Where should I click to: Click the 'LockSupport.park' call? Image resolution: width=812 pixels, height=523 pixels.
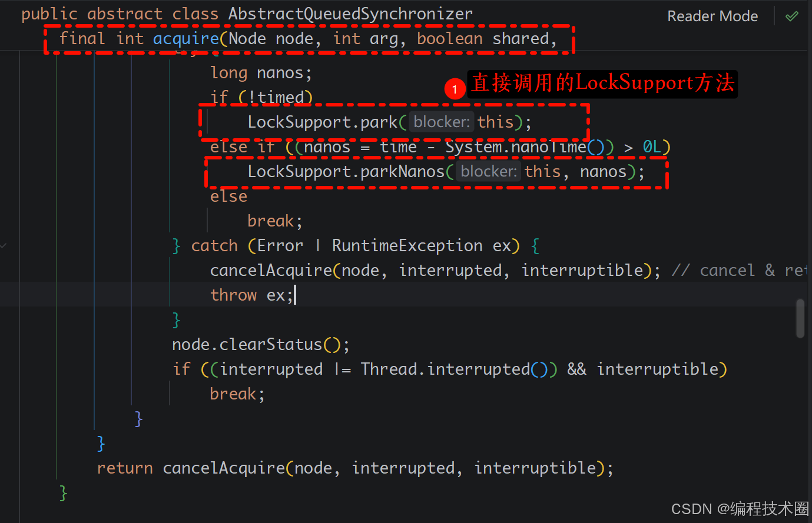(322, 122)
